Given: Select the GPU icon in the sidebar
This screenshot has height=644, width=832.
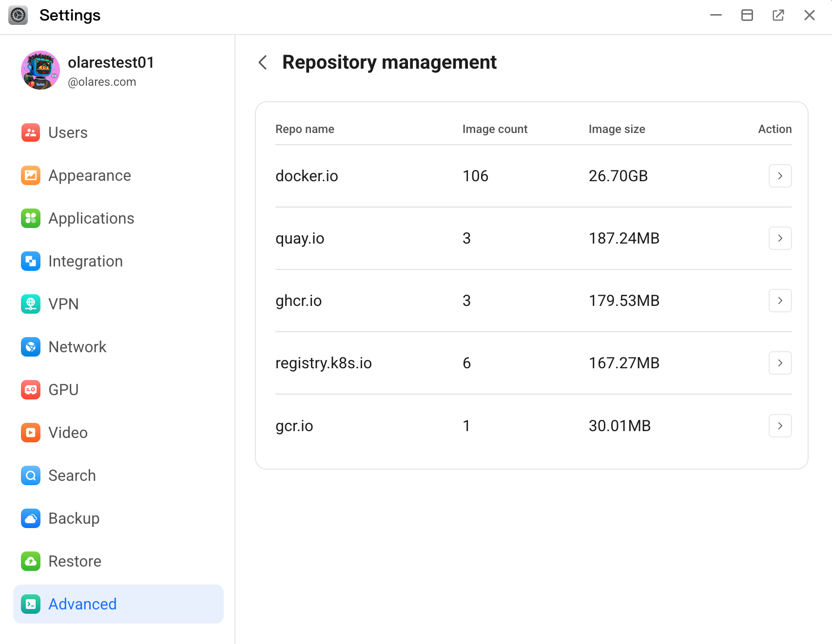Looking at the screenshot, I should (31, 390).
